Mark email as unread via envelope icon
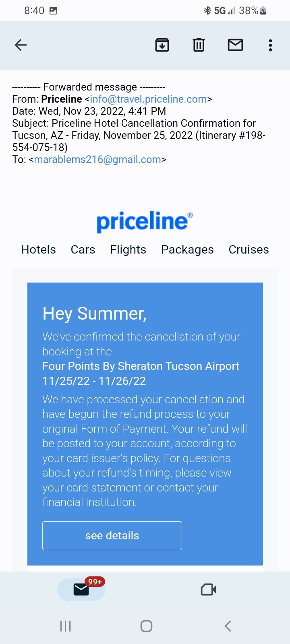This screenshot has height=644, width=290. (235, 45)
